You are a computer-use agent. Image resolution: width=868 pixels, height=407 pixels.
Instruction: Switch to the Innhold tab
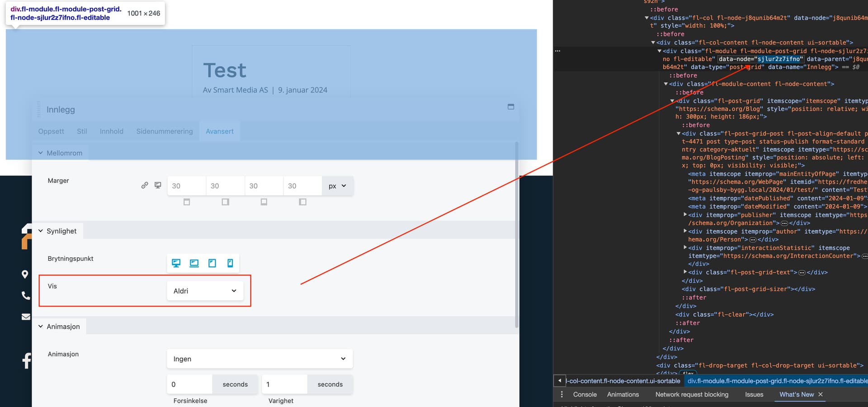tap(111, 131)
